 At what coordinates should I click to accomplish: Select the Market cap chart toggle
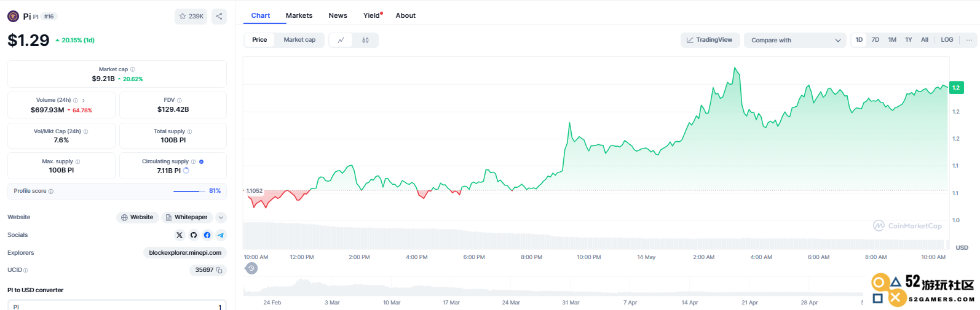299,40
